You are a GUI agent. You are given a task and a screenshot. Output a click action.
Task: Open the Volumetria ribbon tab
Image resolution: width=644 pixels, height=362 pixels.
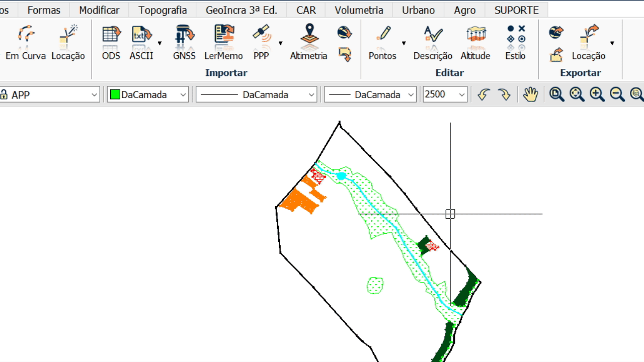click(359, 10)
